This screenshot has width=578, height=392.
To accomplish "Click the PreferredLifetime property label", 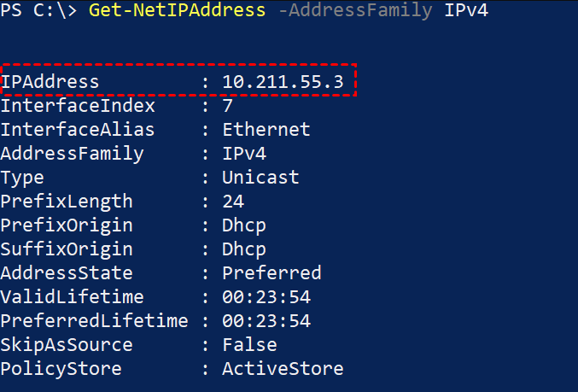I will 94,321.
